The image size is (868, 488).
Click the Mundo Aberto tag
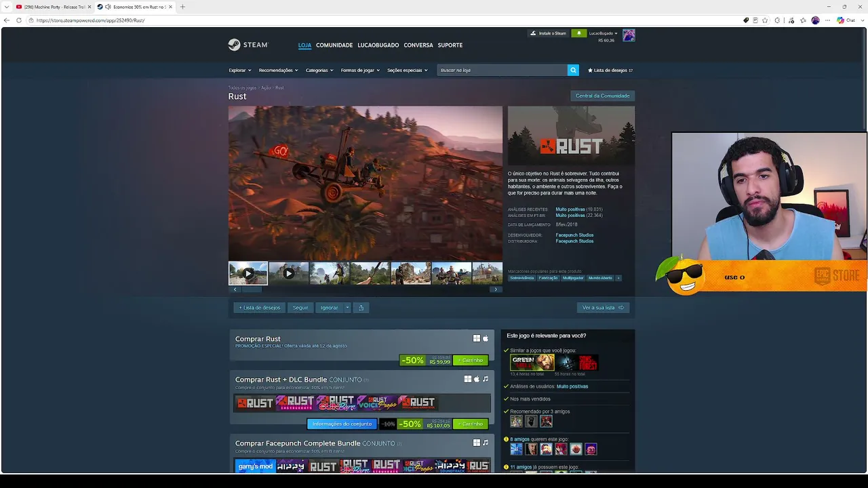pyautogui.click(x=600, y=278)
